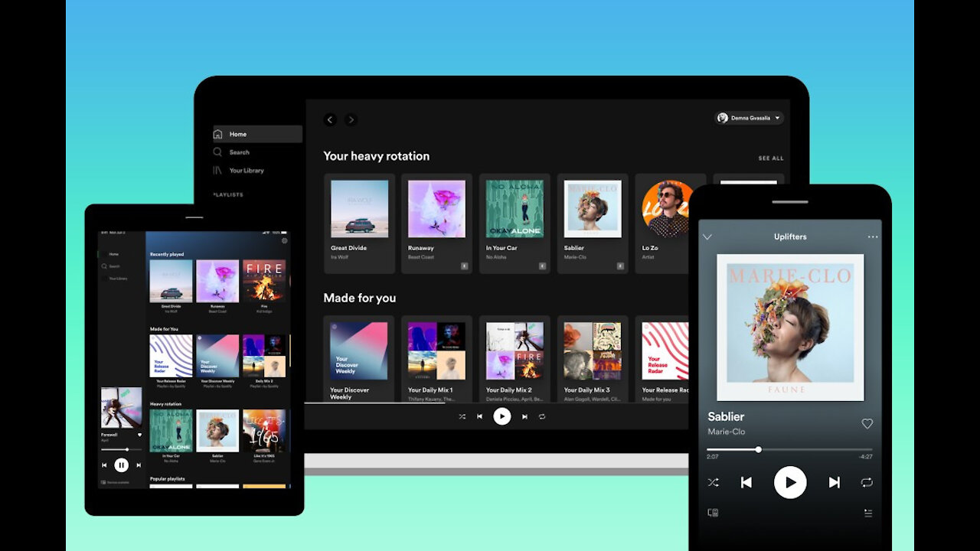Open the tablet settings gear icon

(285, 240)
